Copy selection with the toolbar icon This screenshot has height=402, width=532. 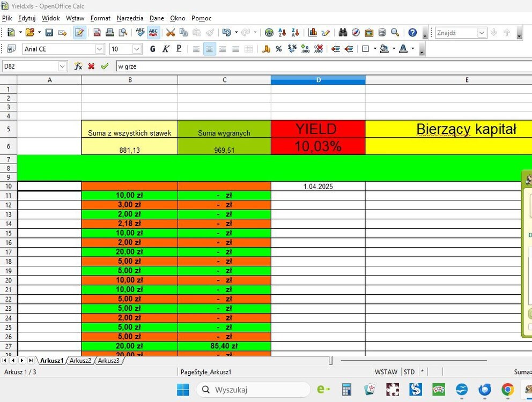(183, 33)
